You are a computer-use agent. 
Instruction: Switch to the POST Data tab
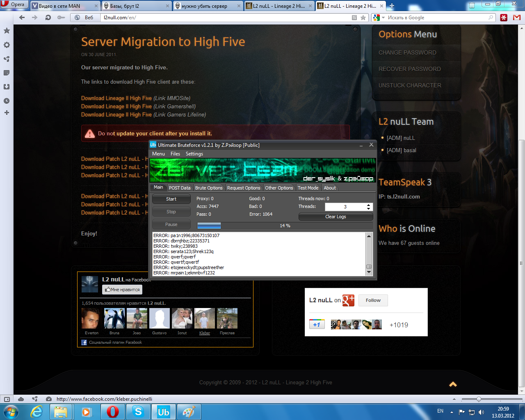tap(180, 188)
